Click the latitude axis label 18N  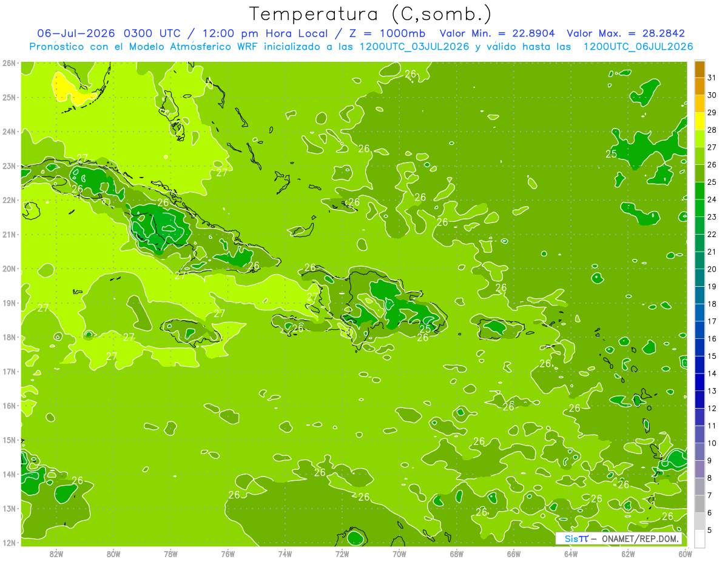(9, 336)
